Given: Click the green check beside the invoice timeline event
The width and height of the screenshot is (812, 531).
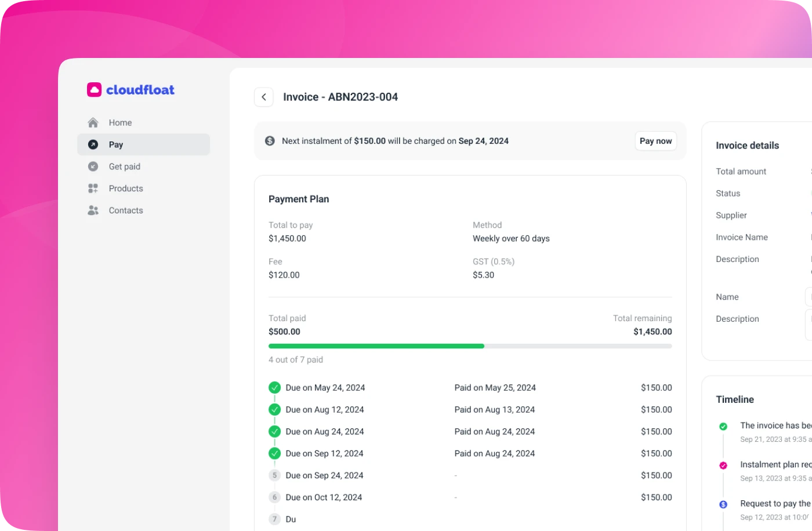Looking at the screenshot, I should pos(723,426).
